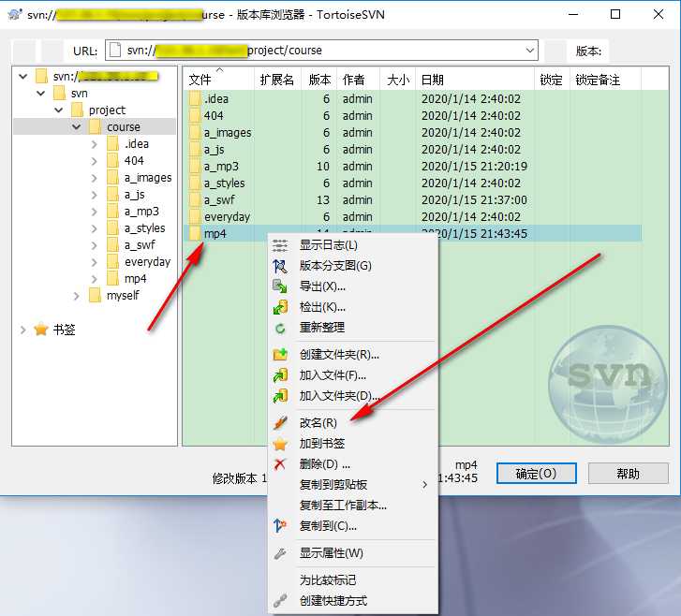Screen dimensions: 681x616
Task: Click the Create Shortcut link icon
Action: (x=280, y=601)
